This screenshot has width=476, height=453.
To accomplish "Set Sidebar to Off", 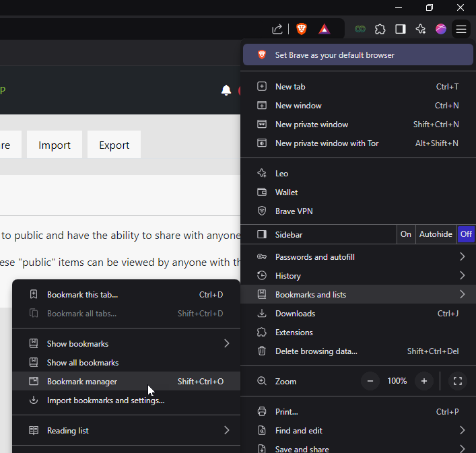I will (x=466, y=234).
